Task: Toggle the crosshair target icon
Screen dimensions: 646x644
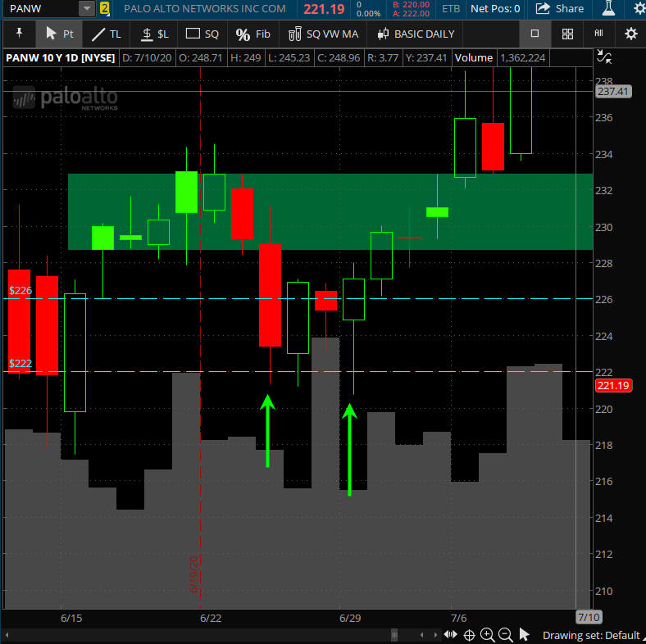Action: coord(469,635)
